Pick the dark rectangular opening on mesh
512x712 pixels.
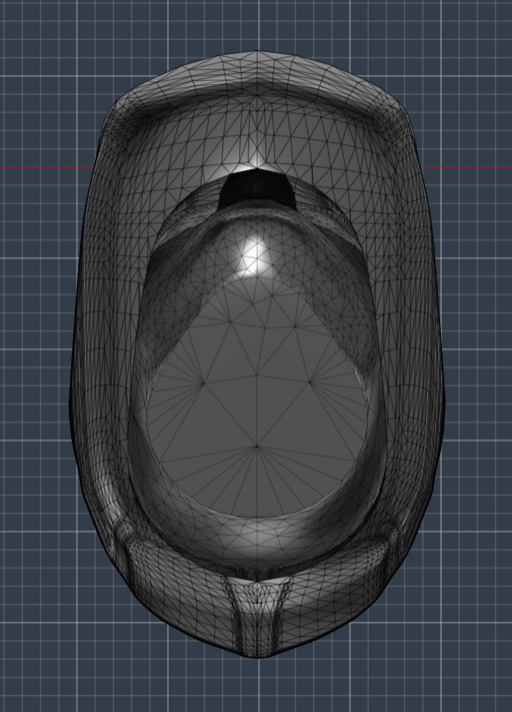(x=257, y=190)
